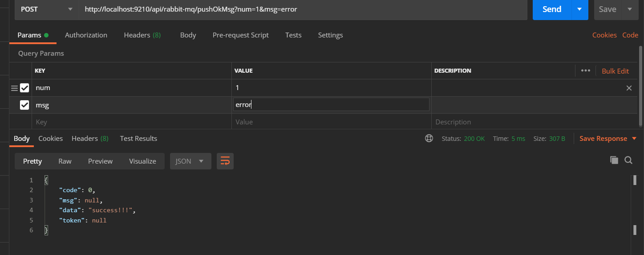This screenshot has width=644, height=255.
Task: Delete the num row with the X icon
Action: tap(629, 88)
